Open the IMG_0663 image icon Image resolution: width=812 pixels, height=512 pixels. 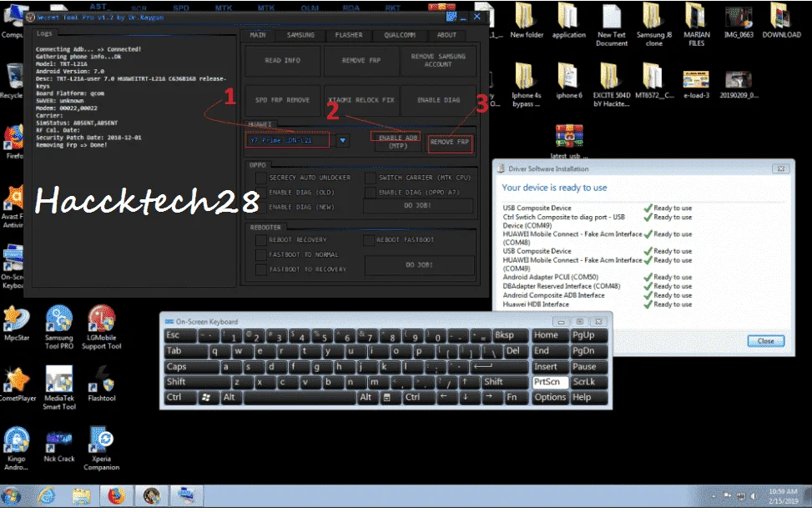pyautogui.click(x=739, y=21)
